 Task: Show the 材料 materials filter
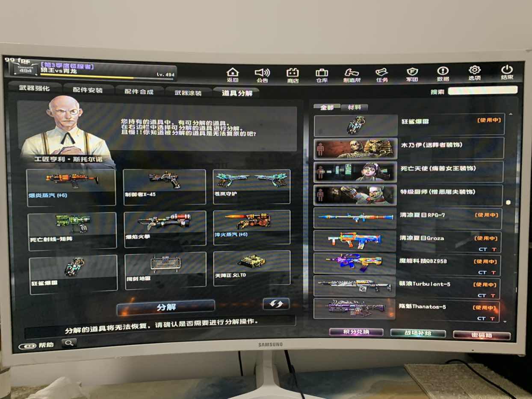pyautogui.click(x=355, y=107)
